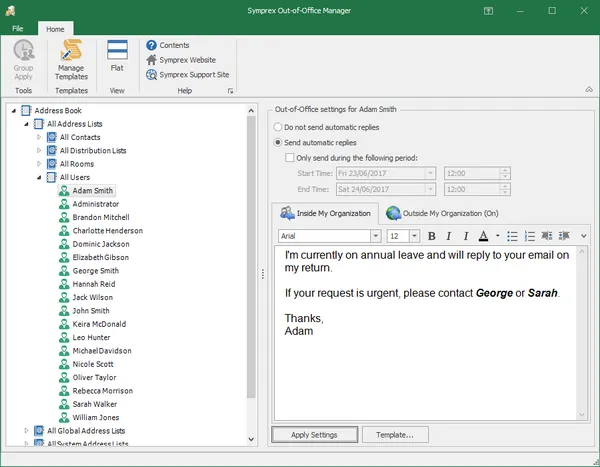
Task: Click the All Distribution Lists icon
Action: pos(51,150)
